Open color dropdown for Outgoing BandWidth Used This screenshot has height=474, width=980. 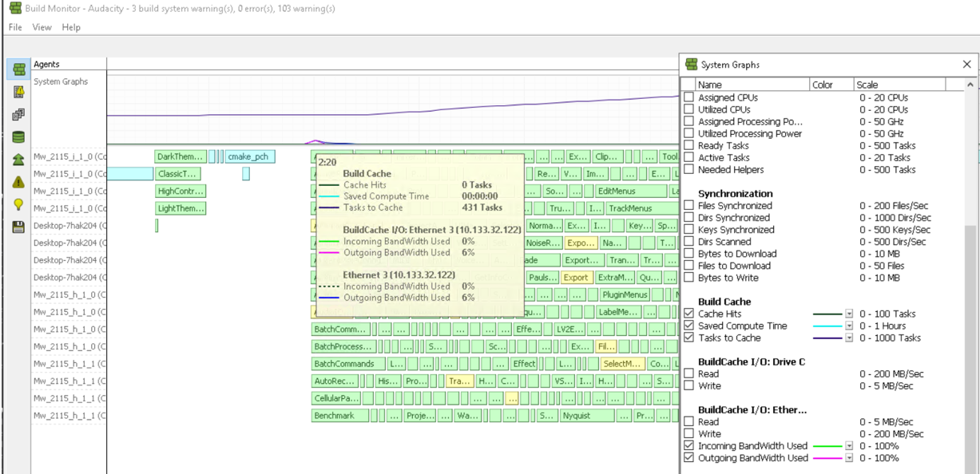(849, 458)
